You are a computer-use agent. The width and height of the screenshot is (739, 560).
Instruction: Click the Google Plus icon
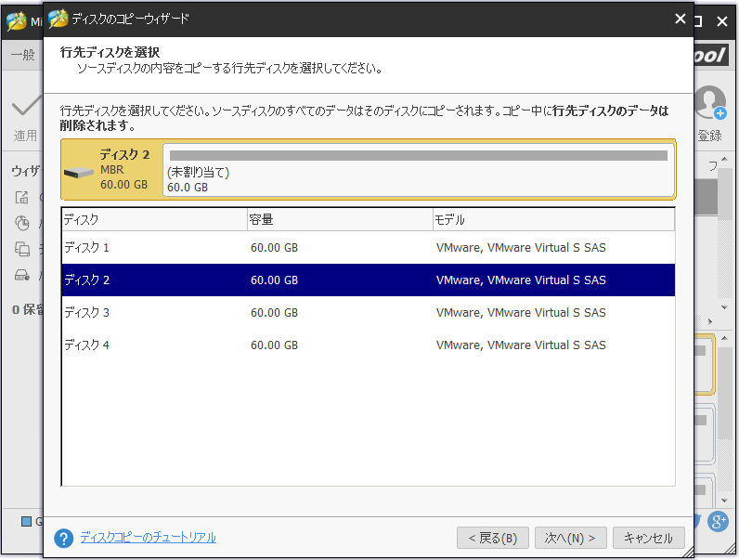pos(718,521)
